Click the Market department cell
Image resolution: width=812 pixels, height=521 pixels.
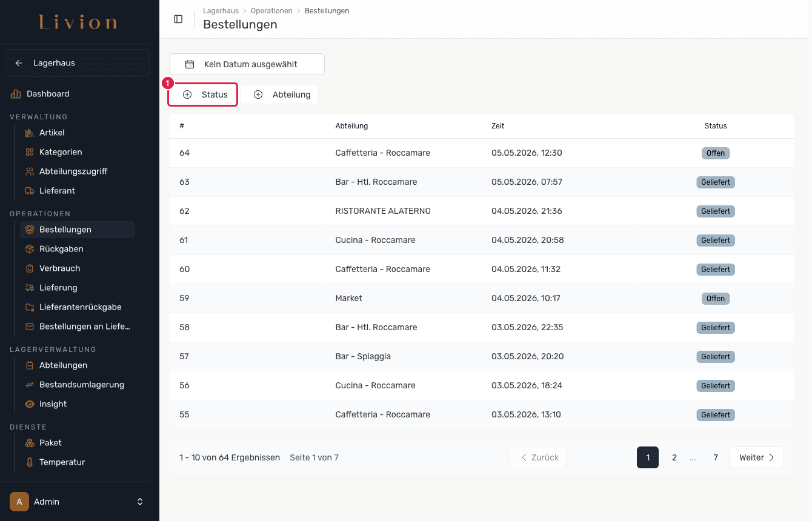click(x=348, y=299)
